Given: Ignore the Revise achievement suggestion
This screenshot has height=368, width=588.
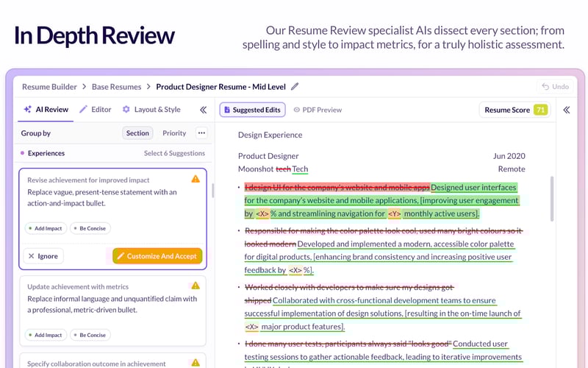Looking at the screenshot, I should pyautogui.click(x=43, y=256).
